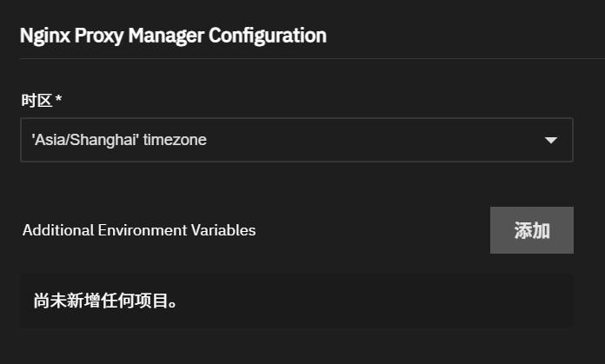Click the word 'Variables' in the section label
Image resolution: width=605 pixels, height=364 pixels.
pos(223,230)
